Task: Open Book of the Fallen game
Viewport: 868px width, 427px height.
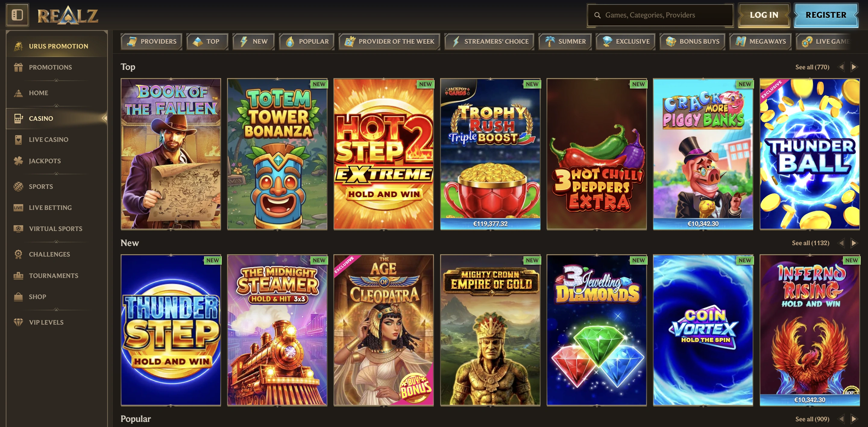Action: pos(171,154)
